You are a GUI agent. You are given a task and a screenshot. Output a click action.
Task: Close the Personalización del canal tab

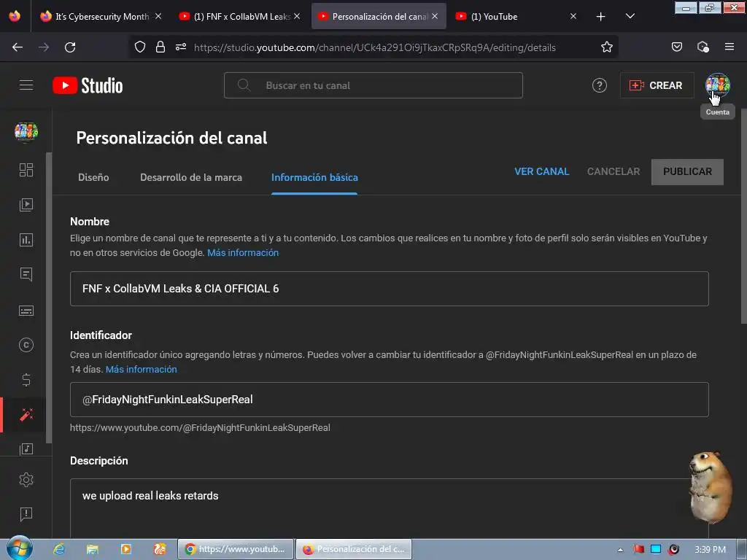[435, 16]
